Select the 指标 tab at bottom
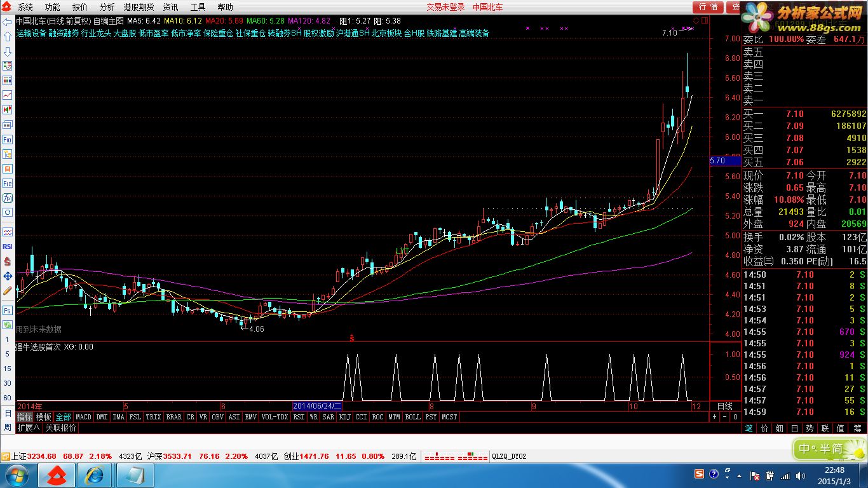Viewport: 868px width, 488px height. coord(24,417)
